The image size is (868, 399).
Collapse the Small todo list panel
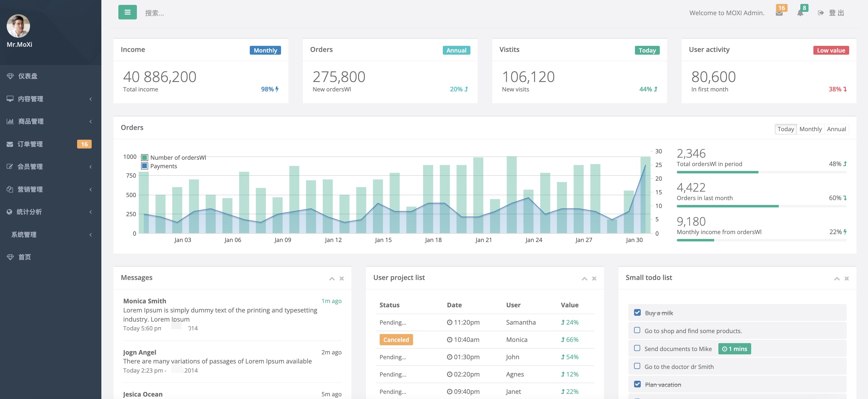click(x=837, y=278)
